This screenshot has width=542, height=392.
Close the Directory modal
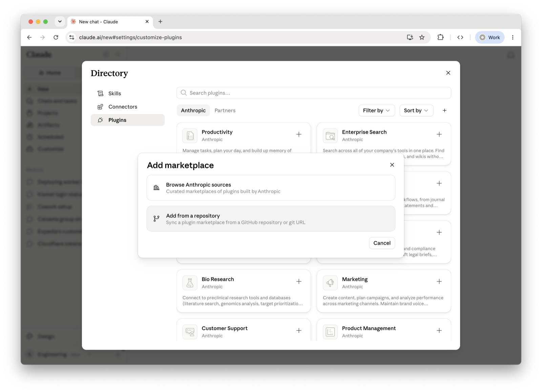coord(448,73)
